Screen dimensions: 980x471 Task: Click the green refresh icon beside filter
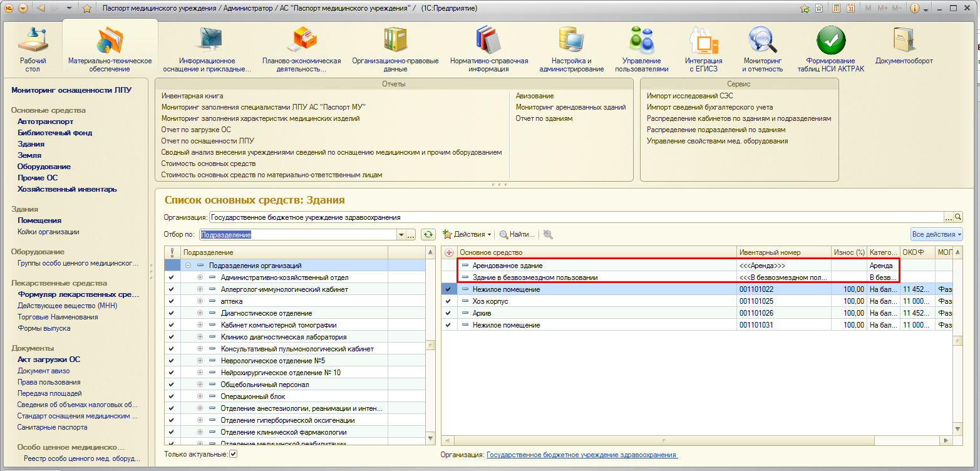(x=428, y=234)
